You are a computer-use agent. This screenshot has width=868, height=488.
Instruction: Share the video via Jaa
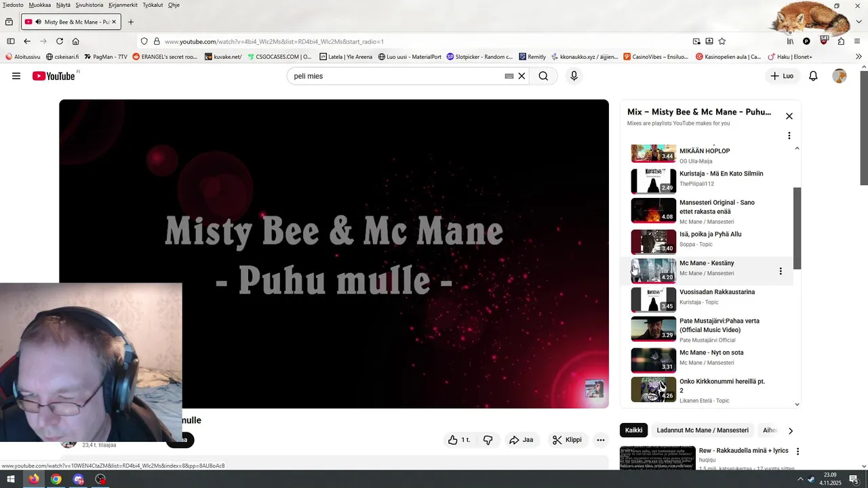click(x=521, y=440)
